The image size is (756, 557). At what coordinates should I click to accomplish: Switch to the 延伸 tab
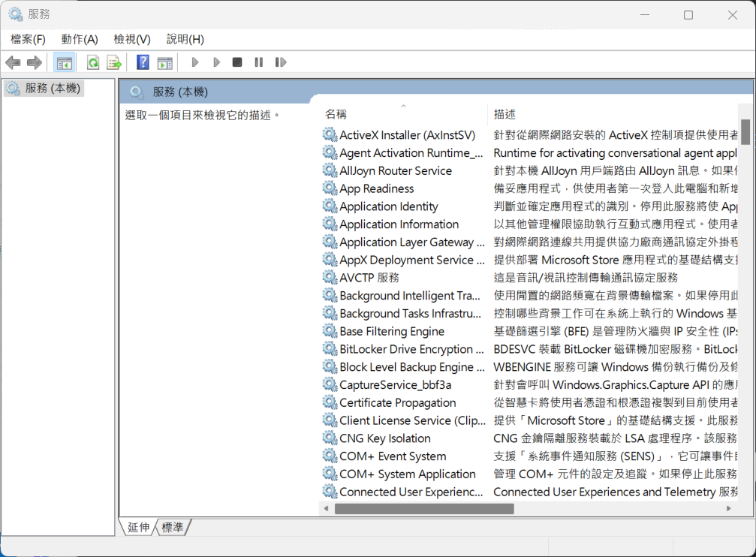(138, 527)
